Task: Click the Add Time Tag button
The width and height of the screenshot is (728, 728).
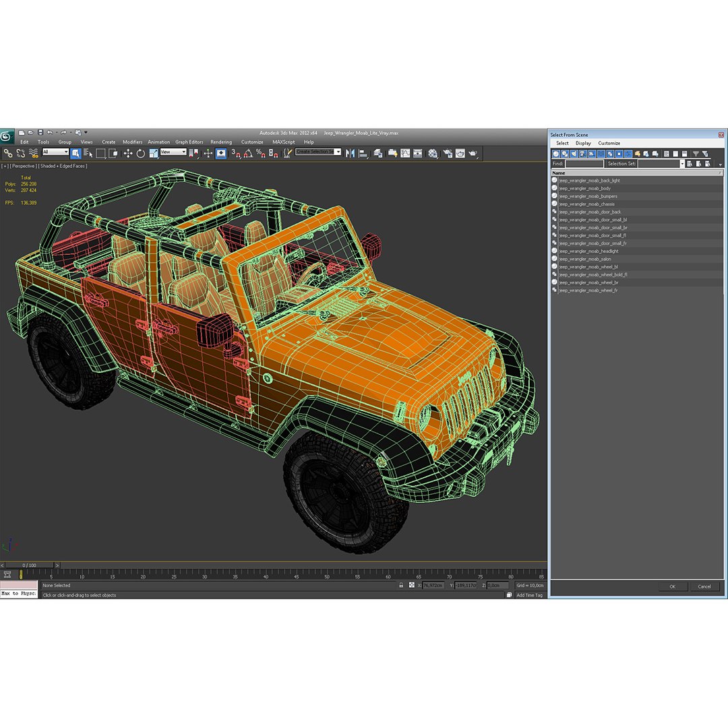Action: click(529, 595)
